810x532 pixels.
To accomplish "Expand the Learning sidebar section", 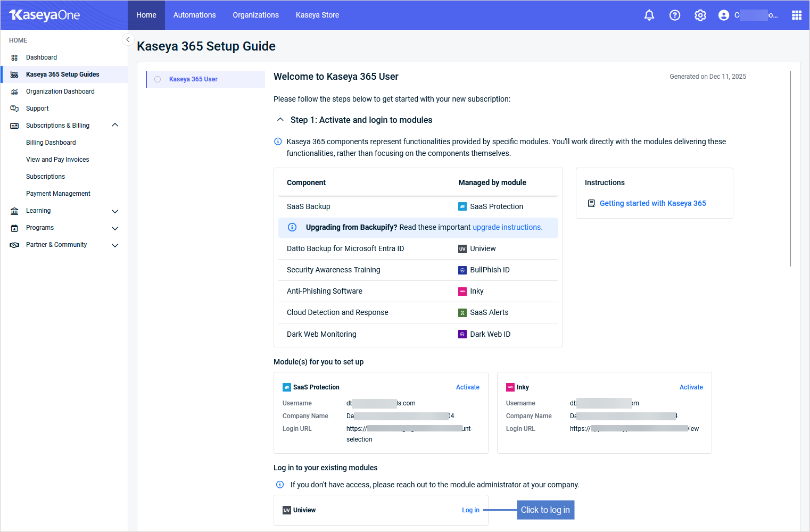I will coord(115,211).
